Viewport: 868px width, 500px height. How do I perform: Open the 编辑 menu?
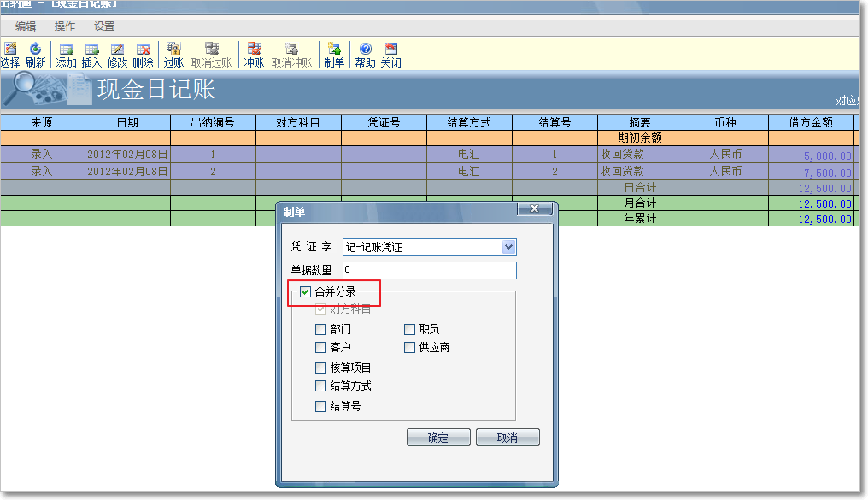tap(26, 26)
